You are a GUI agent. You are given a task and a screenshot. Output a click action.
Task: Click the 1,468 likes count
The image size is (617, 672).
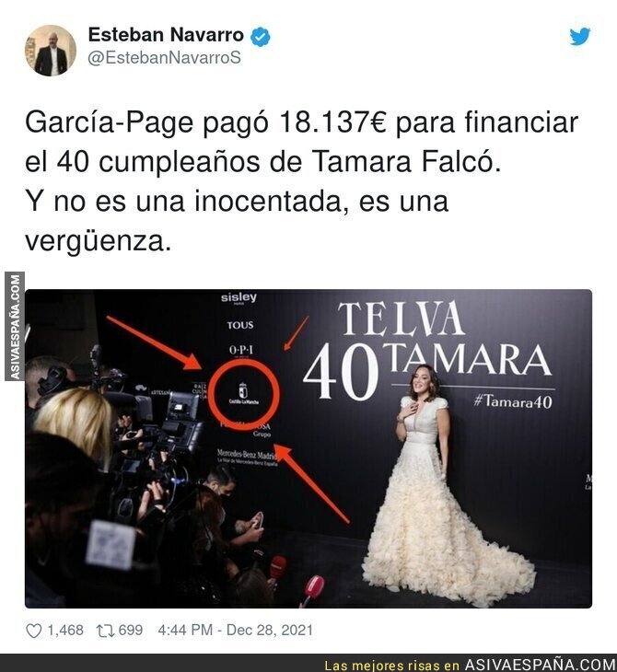(x=65, y=631)
